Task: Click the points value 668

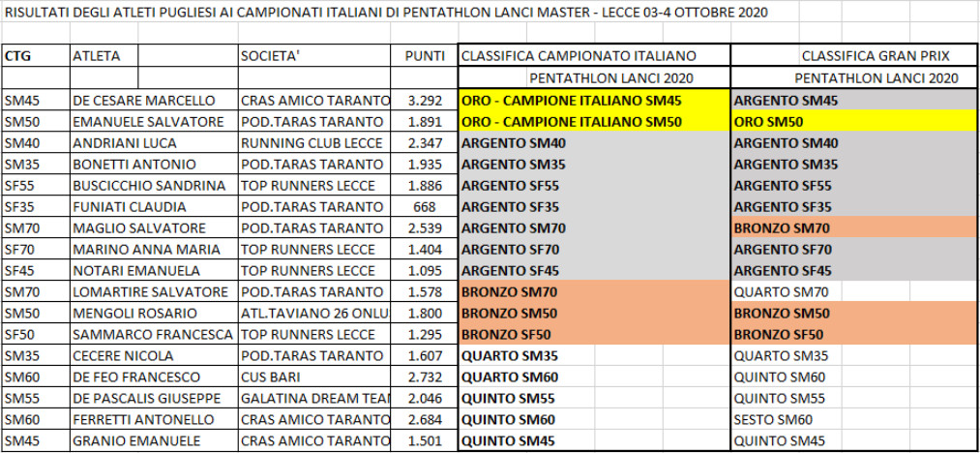Action: [x=424, y=207]
